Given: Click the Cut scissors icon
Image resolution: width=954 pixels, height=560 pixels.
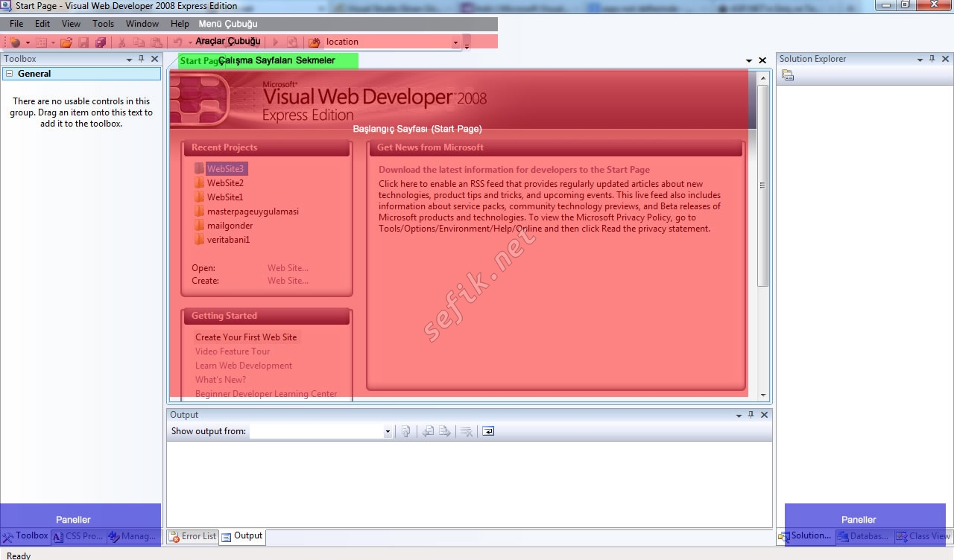Looking at the screenshot, I should (x=121, y=42).
